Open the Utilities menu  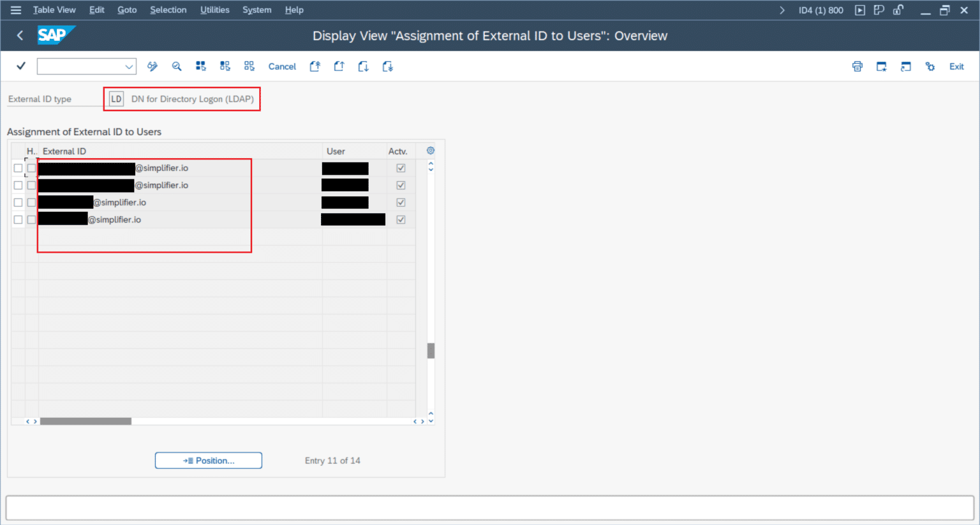coord(214,10)
